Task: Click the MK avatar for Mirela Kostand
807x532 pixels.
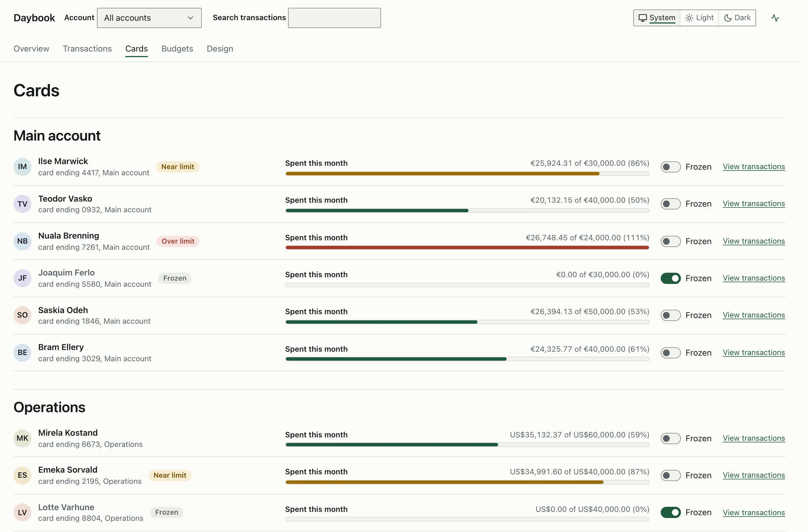Action: [22, 438]
